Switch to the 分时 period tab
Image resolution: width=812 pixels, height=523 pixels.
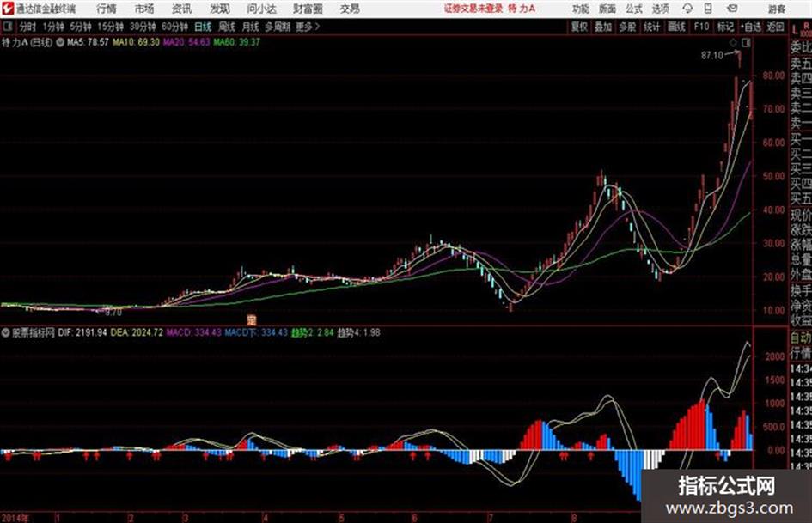pyautogui.click(x=28, y=27)
